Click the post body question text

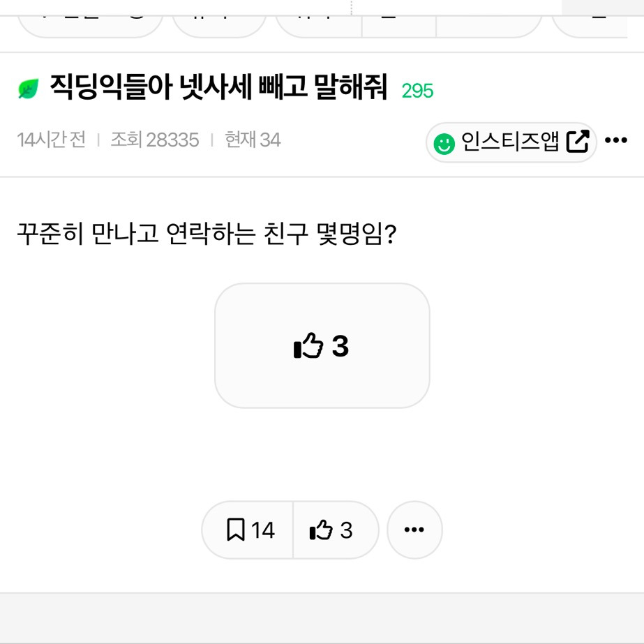207,234
